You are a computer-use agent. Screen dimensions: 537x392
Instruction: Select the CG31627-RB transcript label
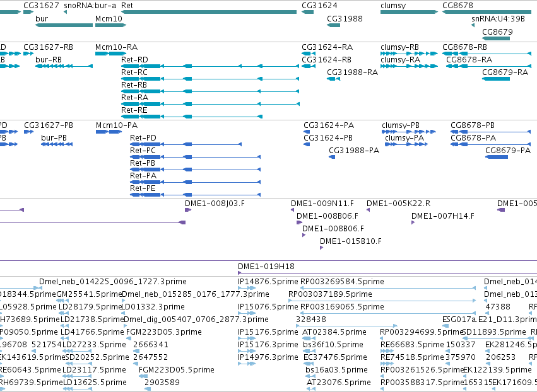pyautogui.click(x=49, y=47)
